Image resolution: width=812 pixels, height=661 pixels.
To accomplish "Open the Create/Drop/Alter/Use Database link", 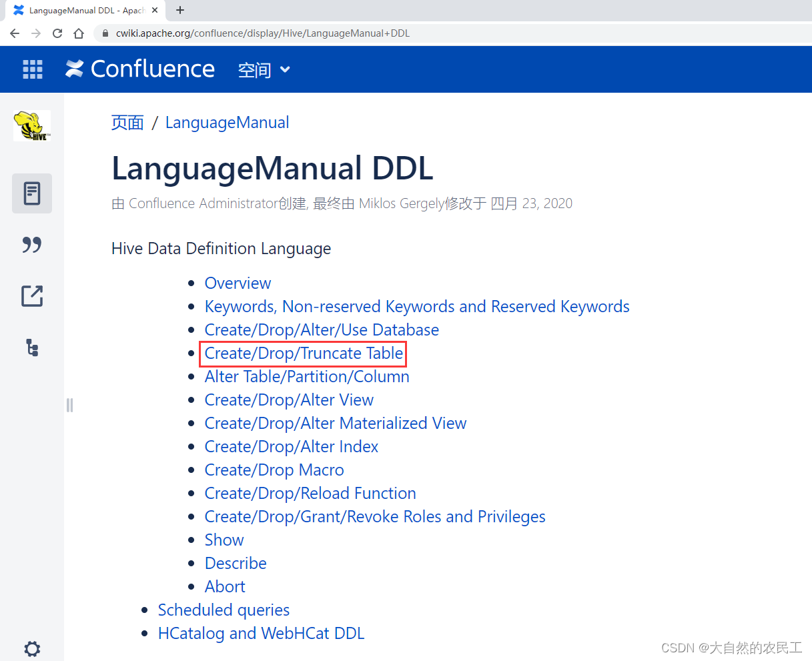I will (322, 329).
